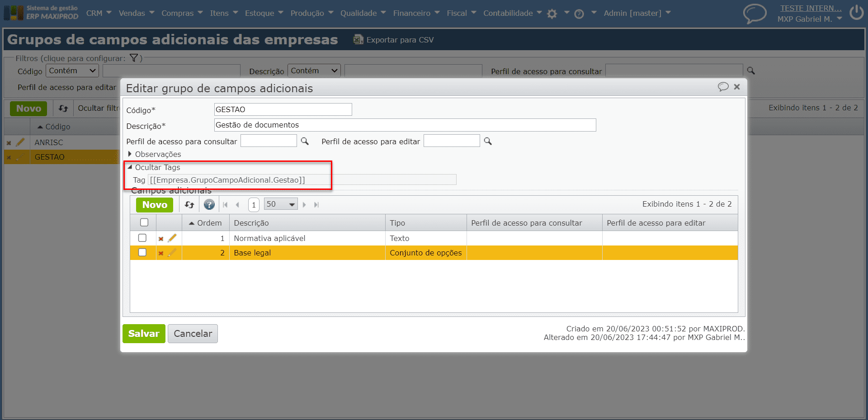Viewport: 868px width, 420px height.
Task: Click the help icon in Campos adicionais toolbar
Action: (x=209, y=205)
